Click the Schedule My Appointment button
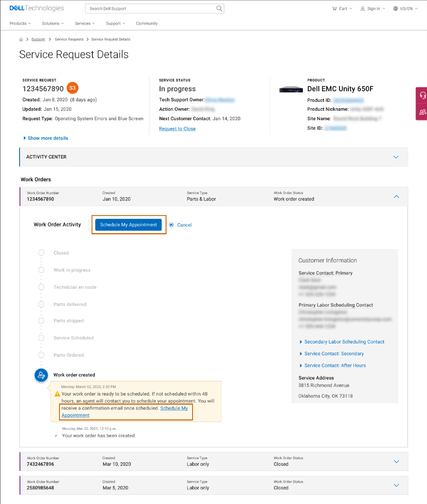Screen dimensions: 427x504 [x=129, y=225]
